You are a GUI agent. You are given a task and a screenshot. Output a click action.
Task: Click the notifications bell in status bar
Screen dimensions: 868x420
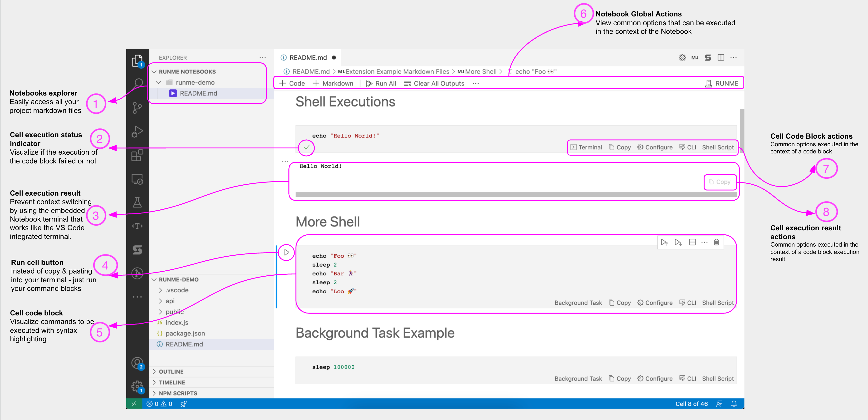point(734,404)
